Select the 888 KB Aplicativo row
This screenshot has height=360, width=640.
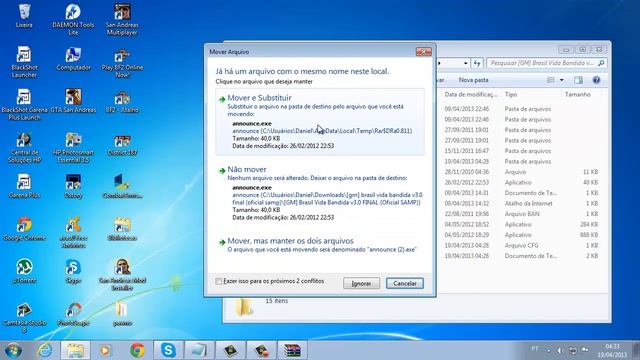click(x=521, y=235)
